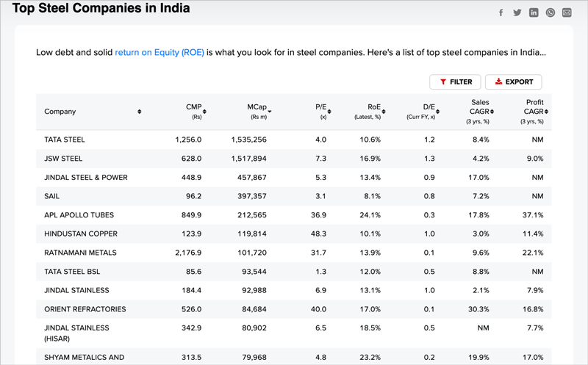
Task: Open TATA STEEL company row
Action: (x=293, y=140)
